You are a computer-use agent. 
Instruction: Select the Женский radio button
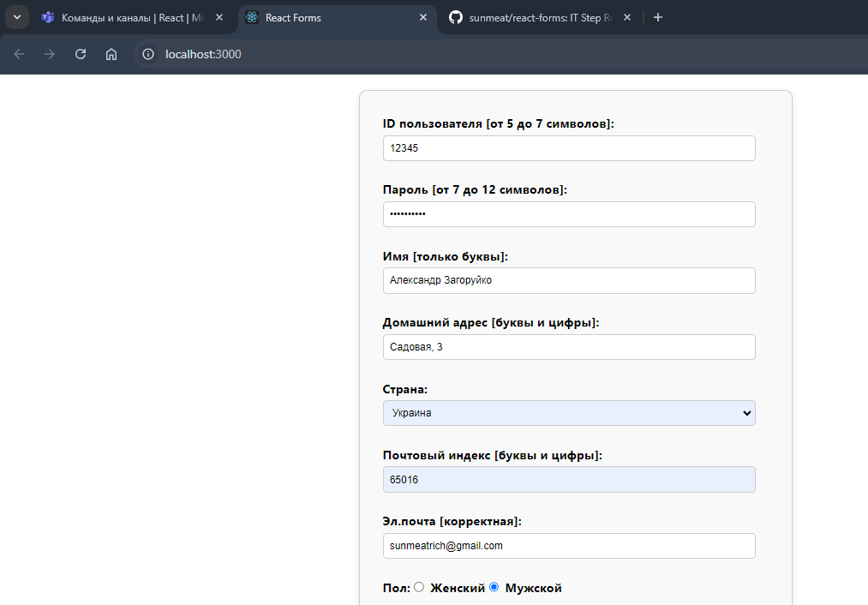(419, 587)
